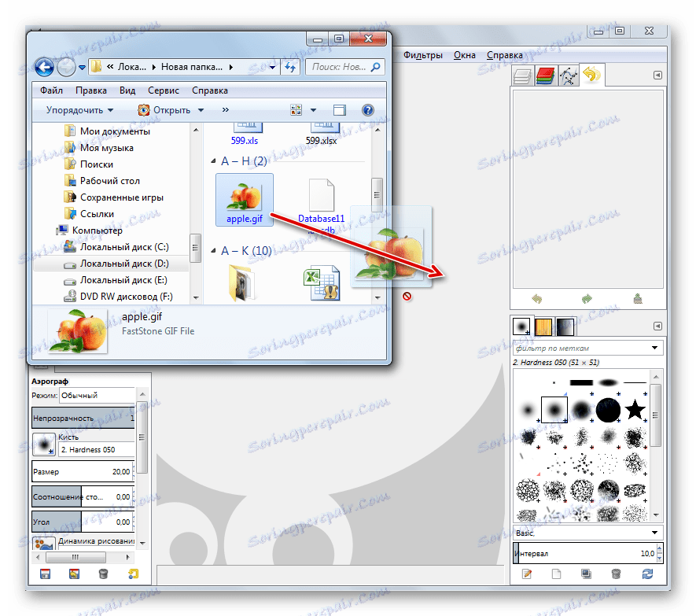Click the Explorer back arrow button
This screenshot has width=696, height=616.
[44, 67]
